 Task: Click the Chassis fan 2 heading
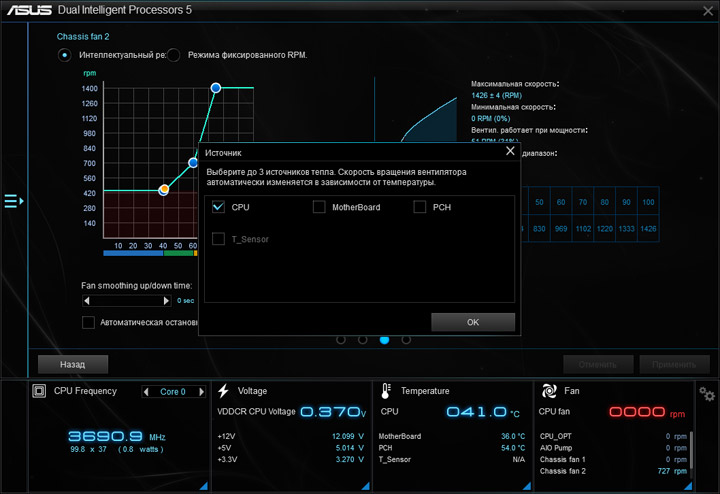83,37
